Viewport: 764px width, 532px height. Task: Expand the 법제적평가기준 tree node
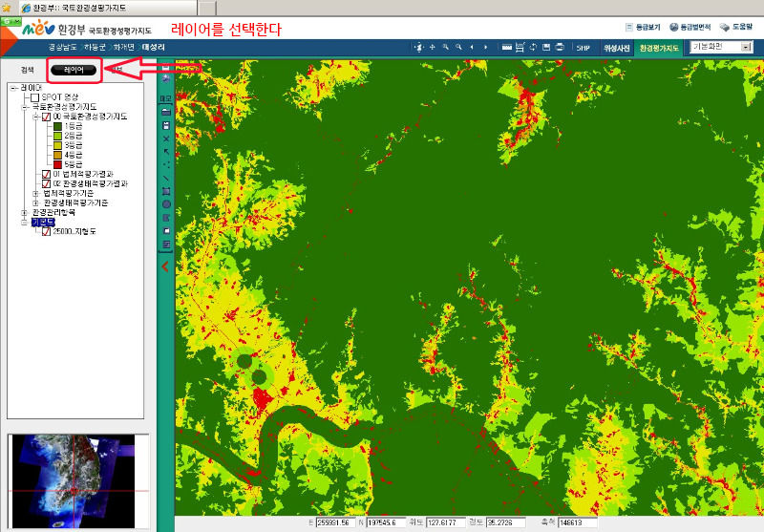click(x=35, y=193)
